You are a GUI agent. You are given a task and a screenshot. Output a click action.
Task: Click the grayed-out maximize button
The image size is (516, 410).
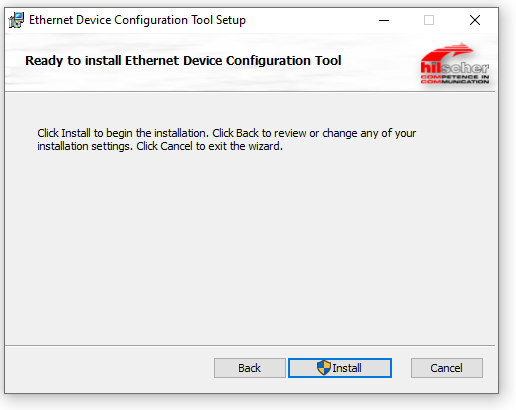[429, 20]
